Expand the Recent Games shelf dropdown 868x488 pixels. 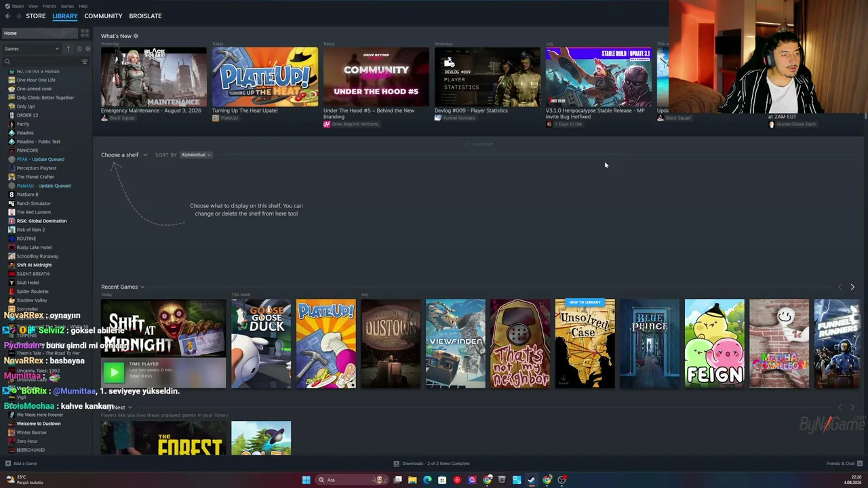click(123, 287)
